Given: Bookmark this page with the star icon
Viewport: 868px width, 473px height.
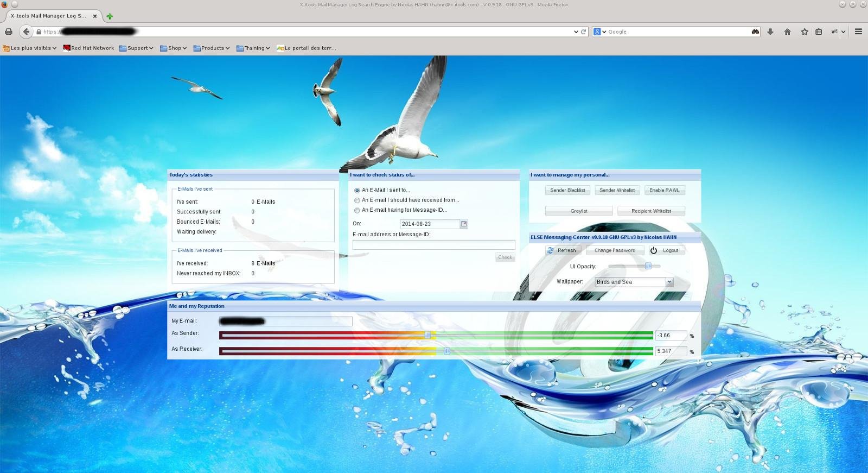Looking at the screenshot, I should point(805,31).
